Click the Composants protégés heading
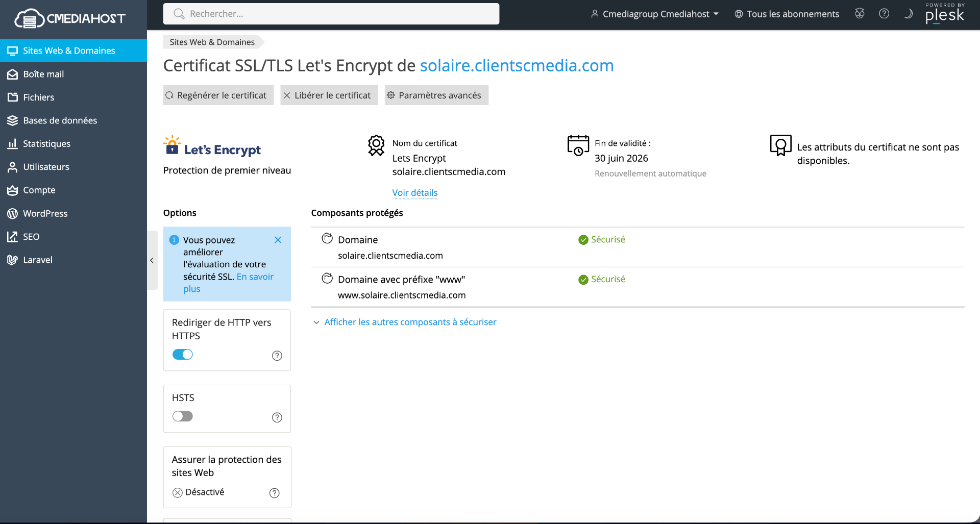The width and height of the screenshot is (980, 524). (357, 213)
